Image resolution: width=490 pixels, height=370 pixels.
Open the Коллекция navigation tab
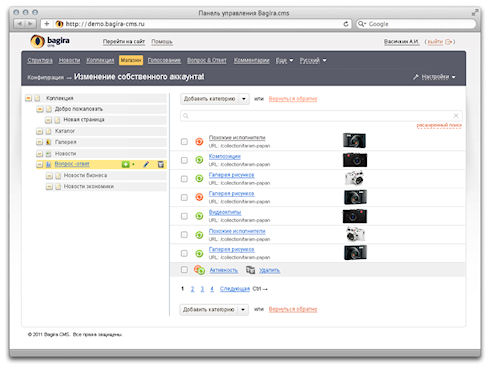(x=100, y=60)
